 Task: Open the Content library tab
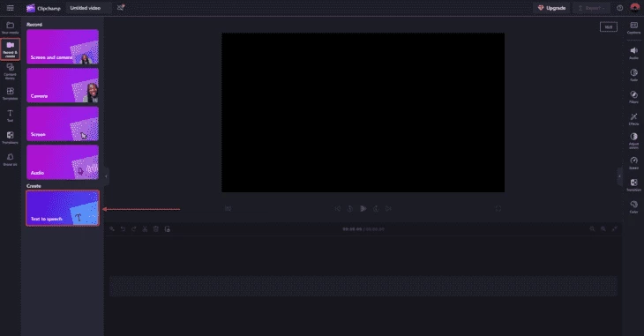coord(11,71)
